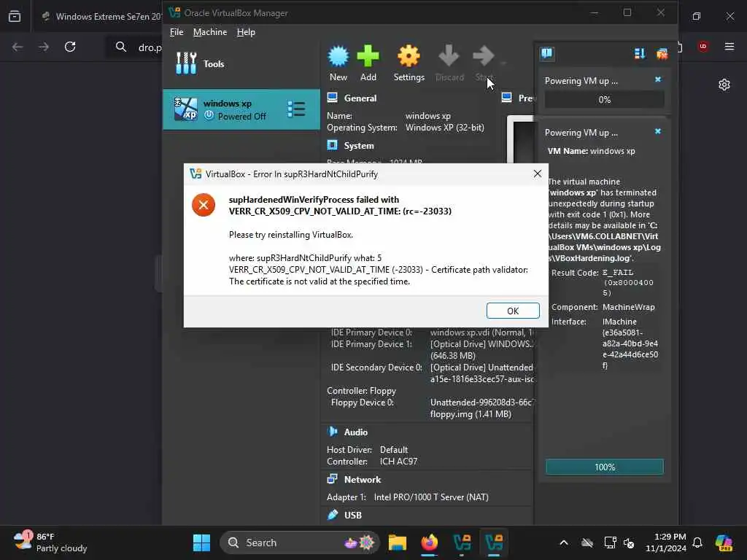
Task: Click the 'MachineWrap' component value
Action: (x=628, y=307)
